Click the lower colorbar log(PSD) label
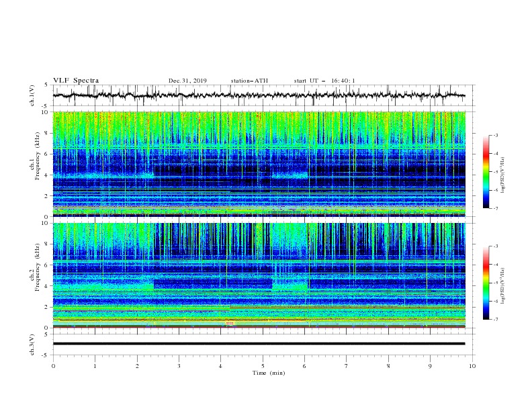The height and width of the screenshot is (411, 532). pyautogui.click(x=503, y=285)
